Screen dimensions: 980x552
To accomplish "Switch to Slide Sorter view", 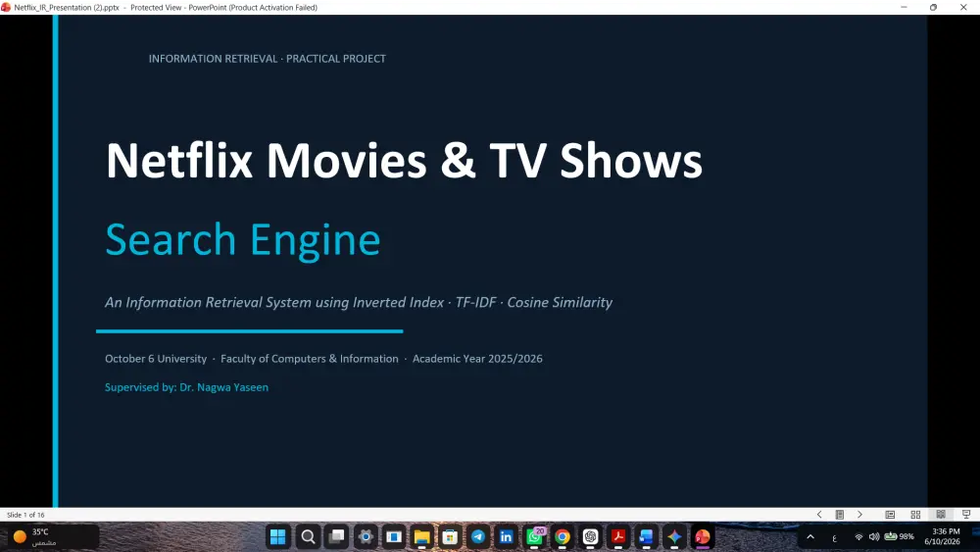I will click(x=915, y=515).
